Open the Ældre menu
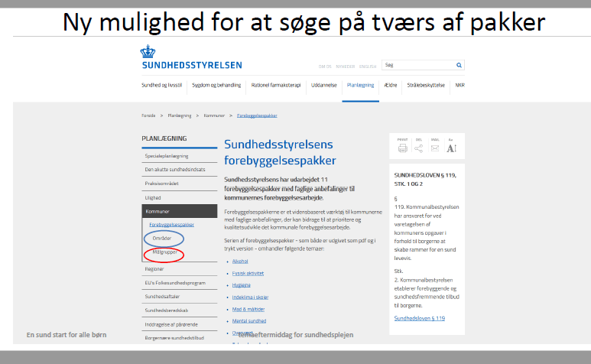 pos(391,85)
